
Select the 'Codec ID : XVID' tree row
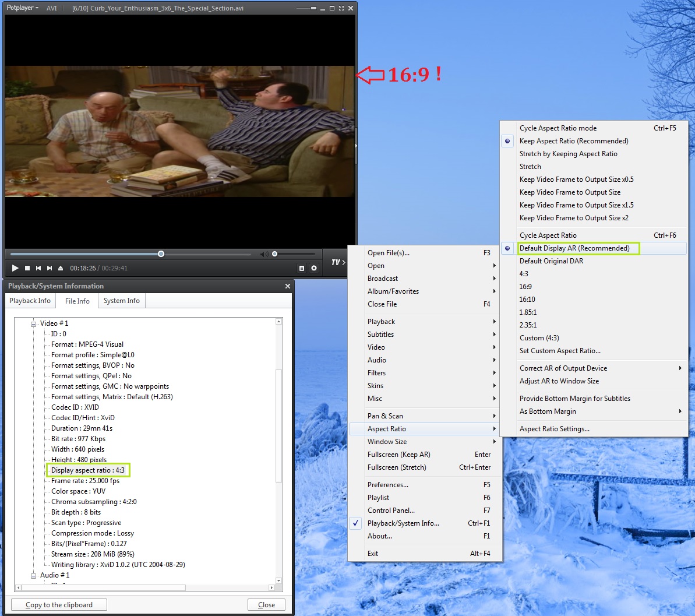[x=75, y=407]
